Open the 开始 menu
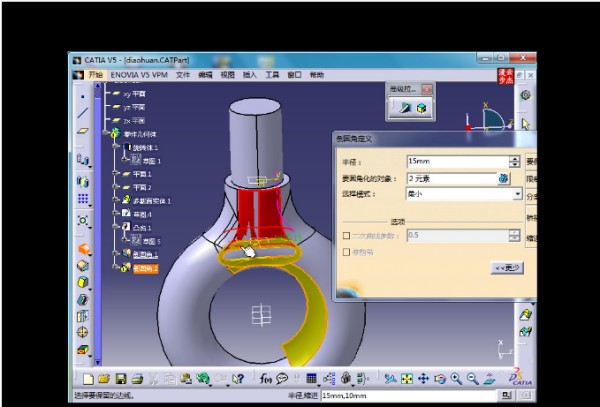The width and height of the screenshot is (600, 407). click(x=96, y=75)
